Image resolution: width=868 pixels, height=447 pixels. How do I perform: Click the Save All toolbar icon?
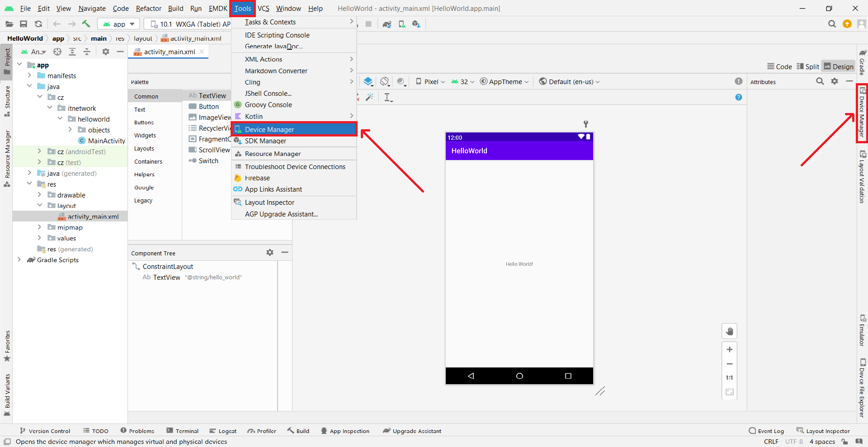pyautogui.click(x=24, y=24)
